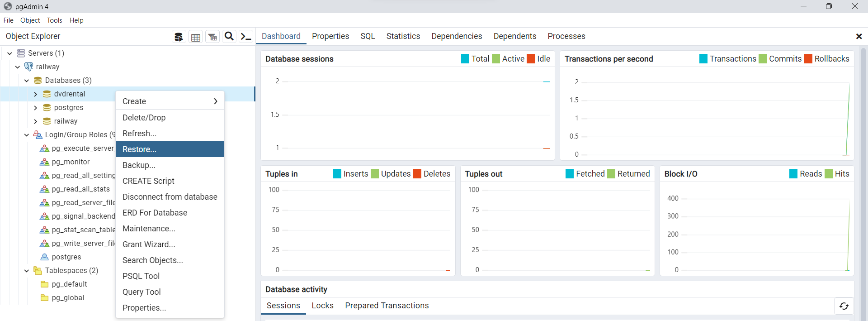Click the pg_stat_scan_tables role icon
The height and width of the screenshot is (321, 868).
pos(44,230)
